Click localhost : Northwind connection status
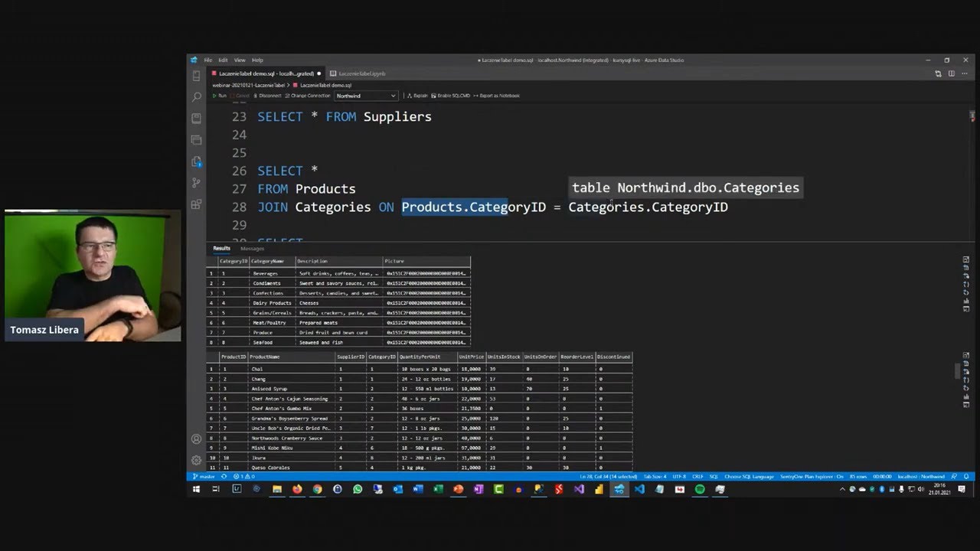The height and width of the screenshot is (551, 980). click(x=920, y=476)
